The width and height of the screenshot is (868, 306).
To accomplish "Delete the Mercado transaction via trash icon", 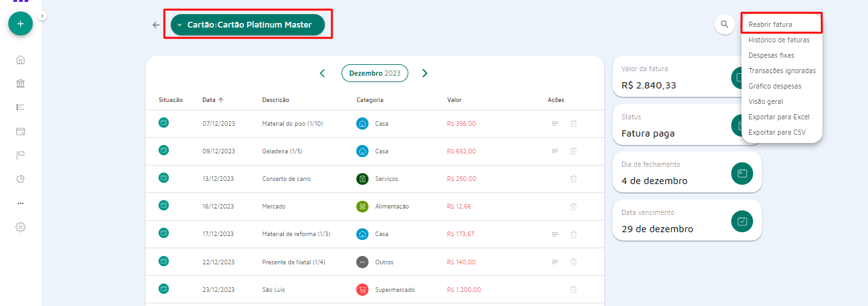I will pos(573,207).
